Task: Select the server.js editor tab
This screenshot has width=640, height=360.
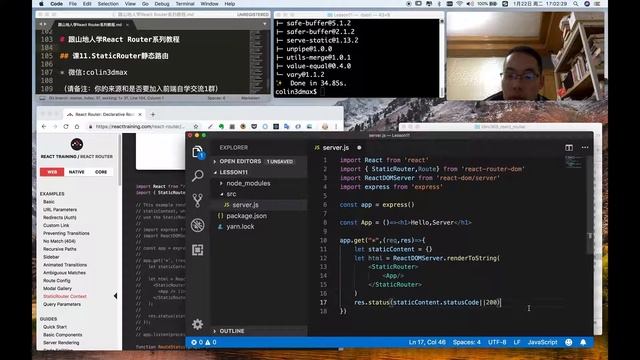Action: pos(336,148)
